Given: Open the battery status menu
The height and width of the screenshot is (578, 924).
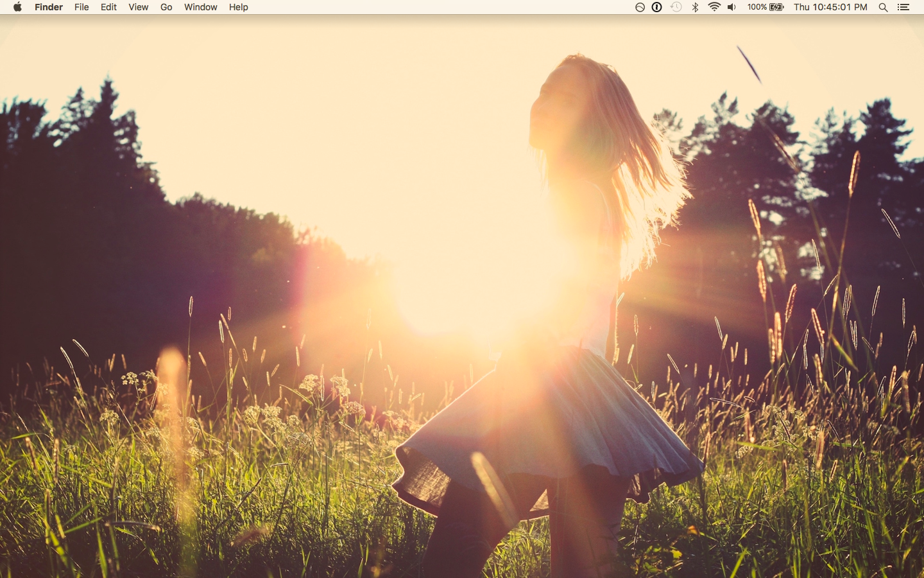Looking at the screenshot, I should tap(766, 7).
